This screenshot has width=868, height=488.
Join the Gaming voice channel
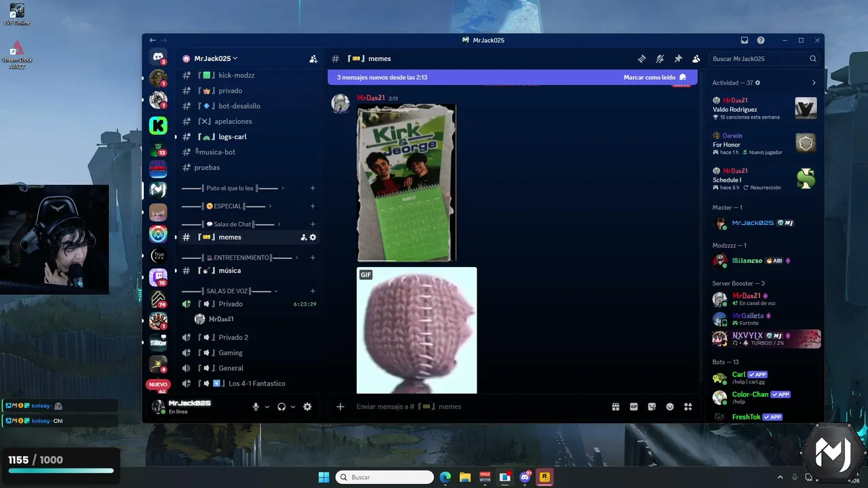[x=248, y=352]
